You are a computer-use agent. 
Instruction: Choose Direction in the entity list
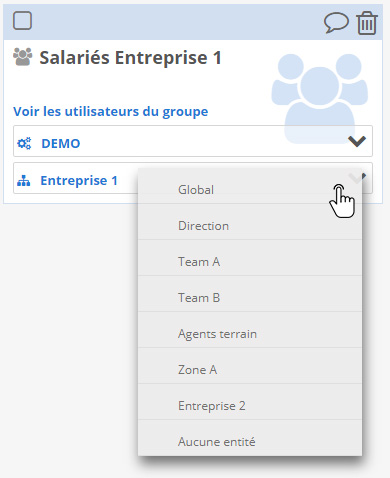pyautogui.click(x=250, y=226)
